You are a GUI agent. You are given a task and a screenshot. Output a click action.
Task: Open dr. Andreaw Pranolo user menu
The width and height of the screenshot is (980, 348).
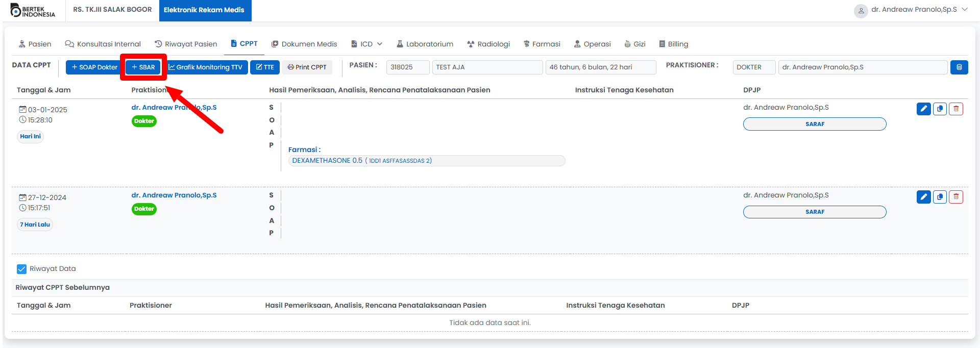click(x=911, y=10)
